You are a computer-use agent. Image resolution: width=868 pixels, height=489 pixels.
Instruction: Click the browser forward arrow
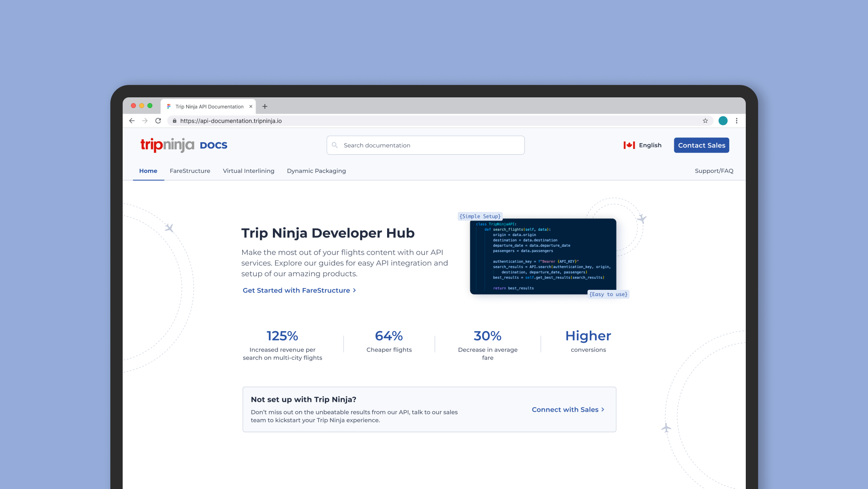pos(145,121)
